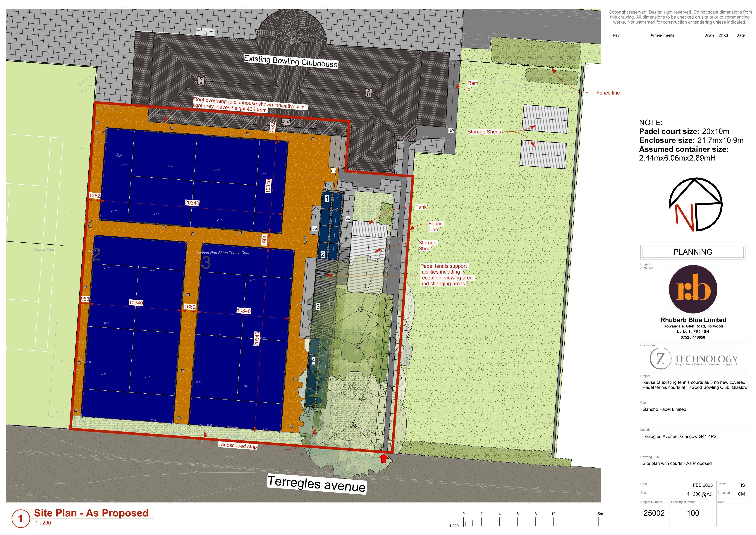Click the 2682 dimension near clubhouse
The width and height of the screenshot is (756, 535).
(272, 128)
